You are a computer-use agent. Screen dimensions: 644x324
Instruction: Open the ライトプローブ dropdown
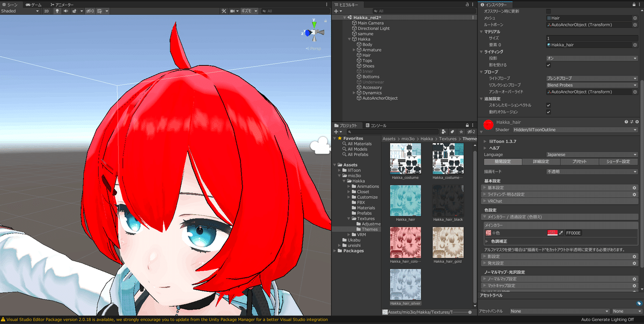pos(591,78)
